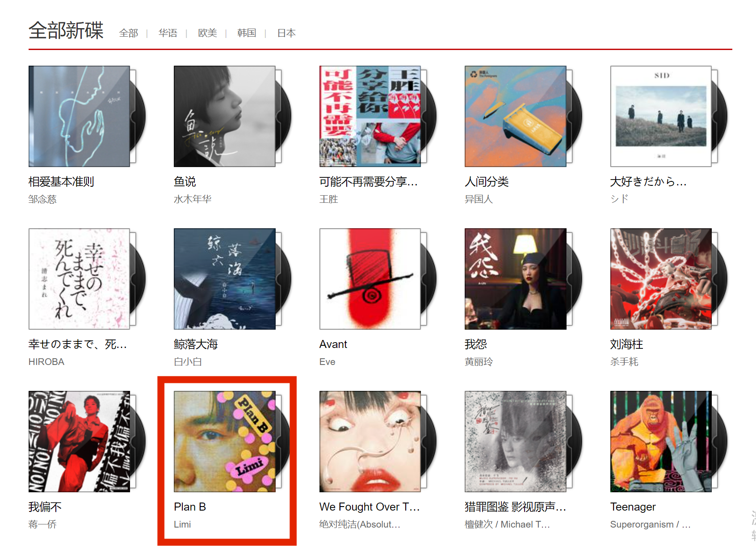Screen dimensions: 756x549
Task: Select the 日本 category tab
Action: coord(286,33)
